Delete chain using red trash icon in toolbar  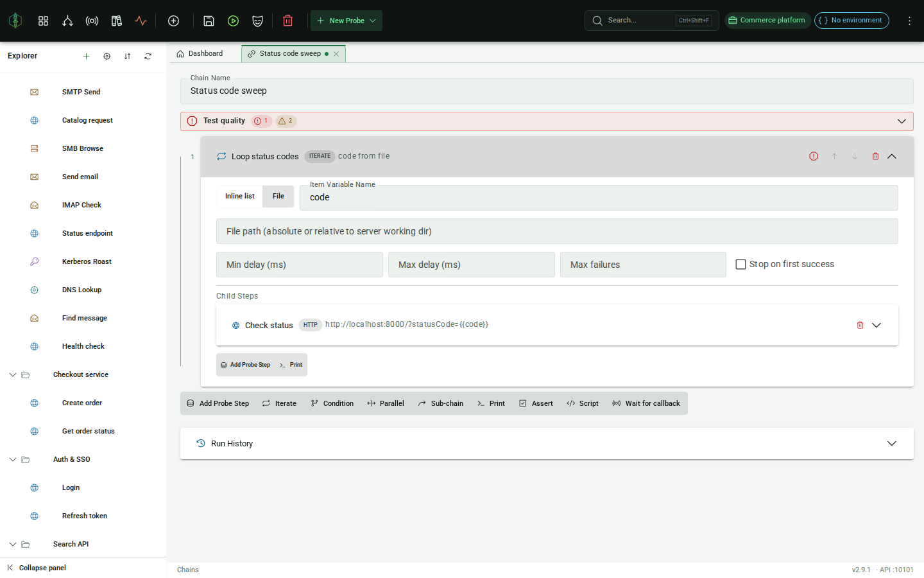pyautogui.click(x=287, y=21)
